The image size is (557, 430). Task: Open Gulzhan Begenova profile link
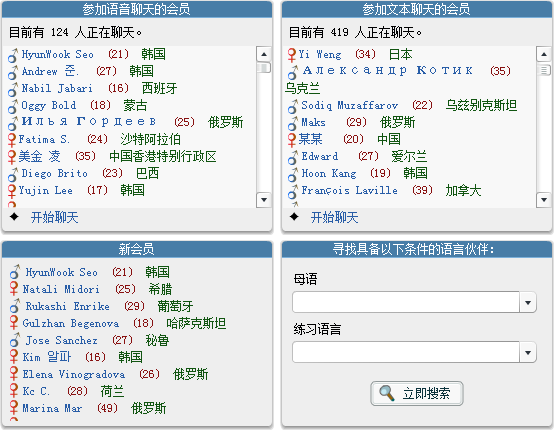71,323
